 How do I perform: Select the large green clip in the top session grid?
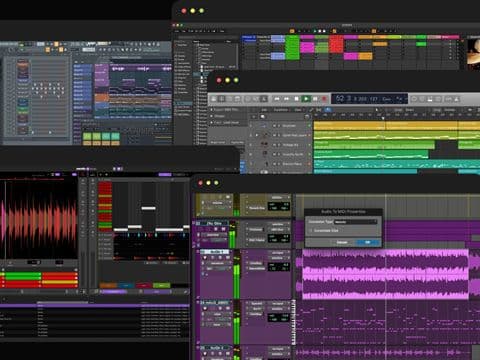tap(292, 48)
